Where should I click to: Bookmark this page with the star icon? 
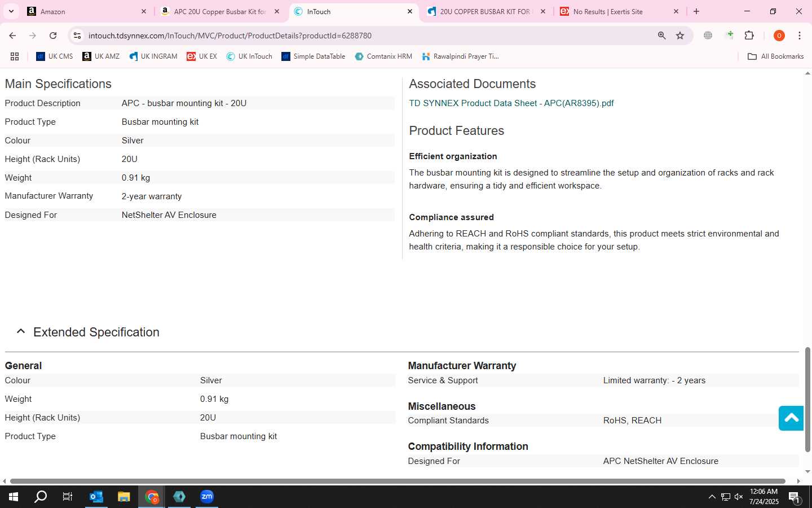pos(680,36)
